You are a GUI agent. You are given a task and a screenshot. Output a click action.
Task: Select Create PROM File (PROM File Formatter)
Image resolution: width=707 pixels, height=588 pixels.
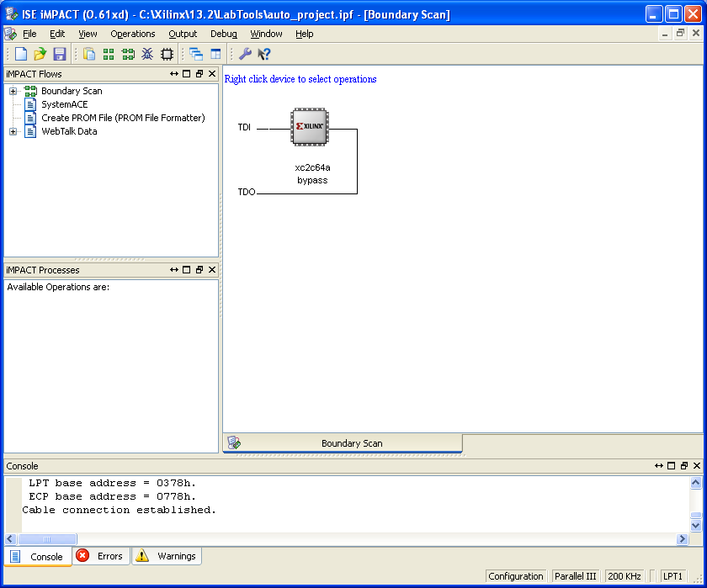click(123, 118)
